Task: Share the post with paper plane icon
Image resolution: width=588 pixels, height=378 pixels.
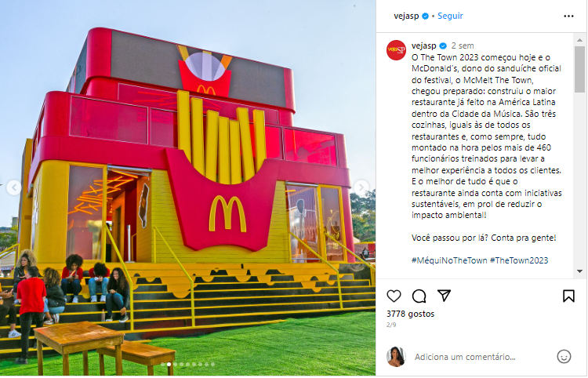Action: (444, 296)
